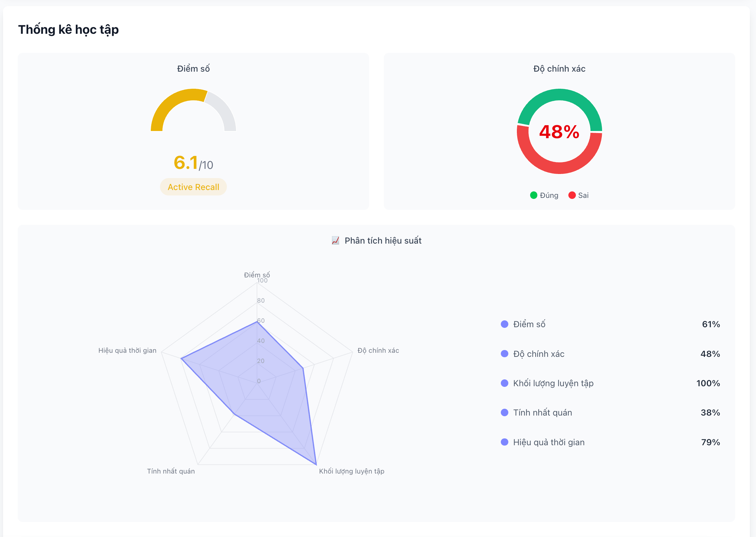Image resolution: width=756 pixels, height=537 pixels.
Task: Toggle the Đúng legend label
Action: (x=549, y=195)
